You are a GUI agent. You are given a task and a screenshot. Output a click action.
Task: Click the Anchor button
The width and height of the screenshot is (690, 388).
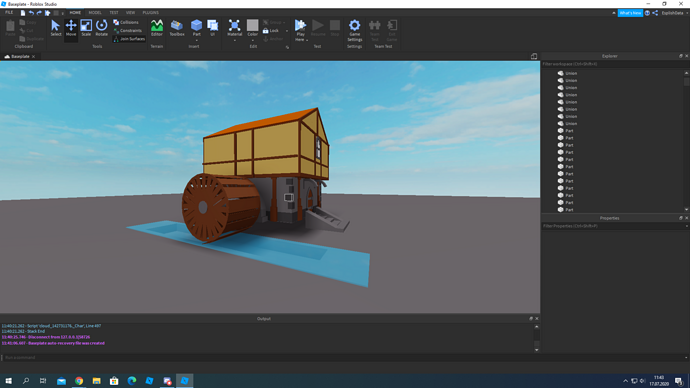(273, 39)
